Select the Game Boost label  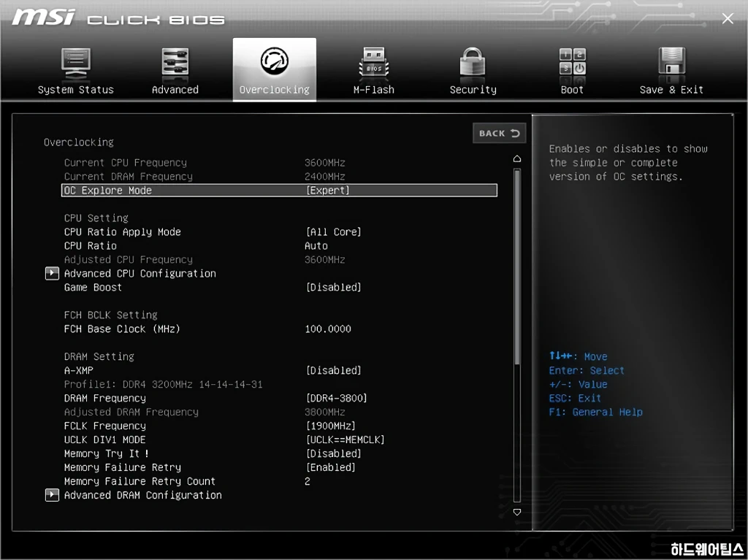93,287
